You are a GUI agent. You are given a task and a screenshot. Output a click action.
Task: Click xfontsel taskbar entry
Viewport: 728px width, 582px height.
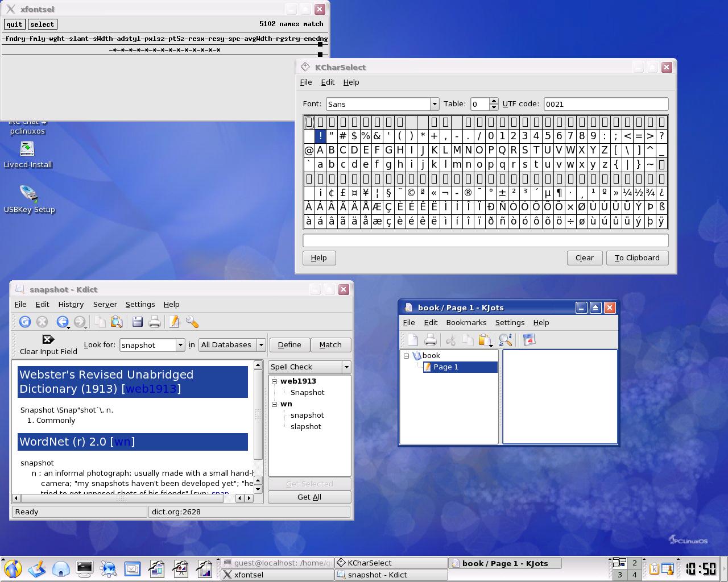(277, 575)
